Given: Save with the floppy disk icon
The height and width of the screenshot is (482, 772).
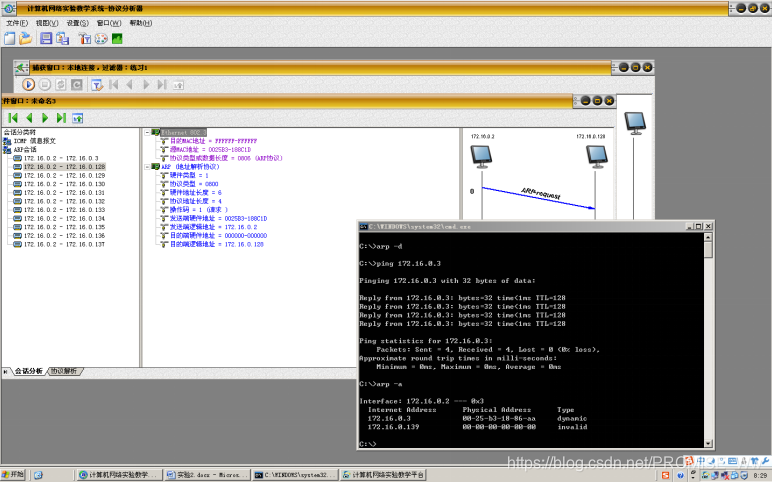Looking at the screenshot, I should point(46,38).
